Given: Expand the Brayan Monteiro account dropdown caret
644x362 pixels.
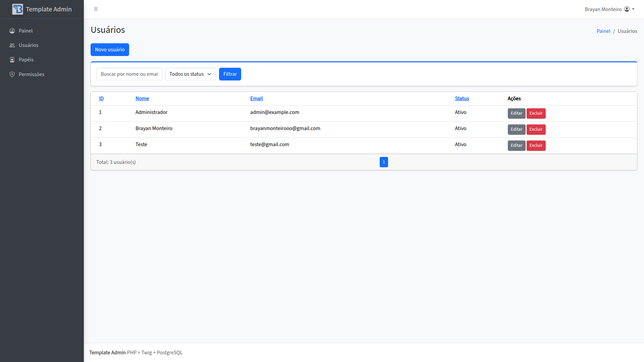Looking at the screenshot, I should 633,9.
